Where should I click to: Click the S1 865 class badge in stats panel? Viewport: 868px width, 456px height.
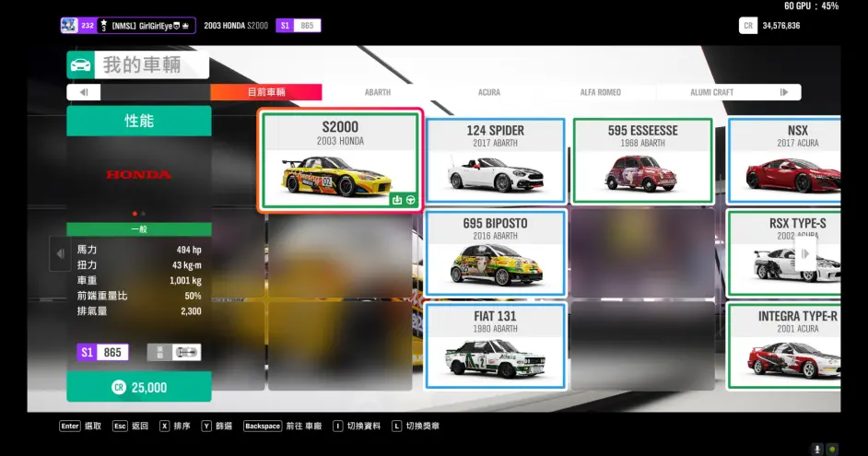(102, 352)
